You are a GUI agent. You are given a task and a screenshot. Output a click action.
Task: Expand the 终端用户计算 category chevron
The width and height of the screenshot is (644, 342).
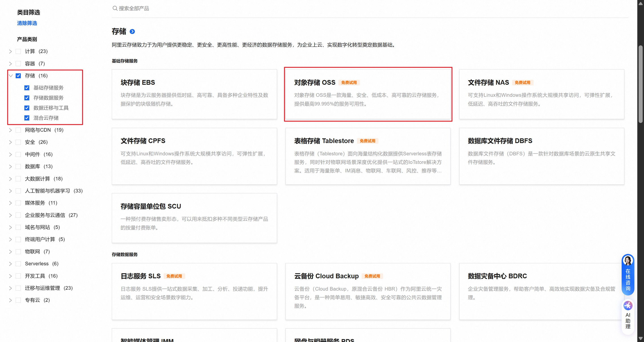(x=11, y=239)
